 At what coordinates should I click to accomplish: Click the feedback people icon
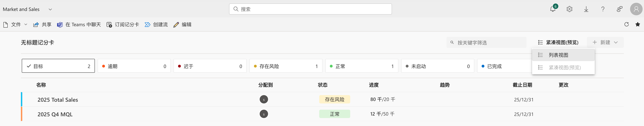point(619,9)
